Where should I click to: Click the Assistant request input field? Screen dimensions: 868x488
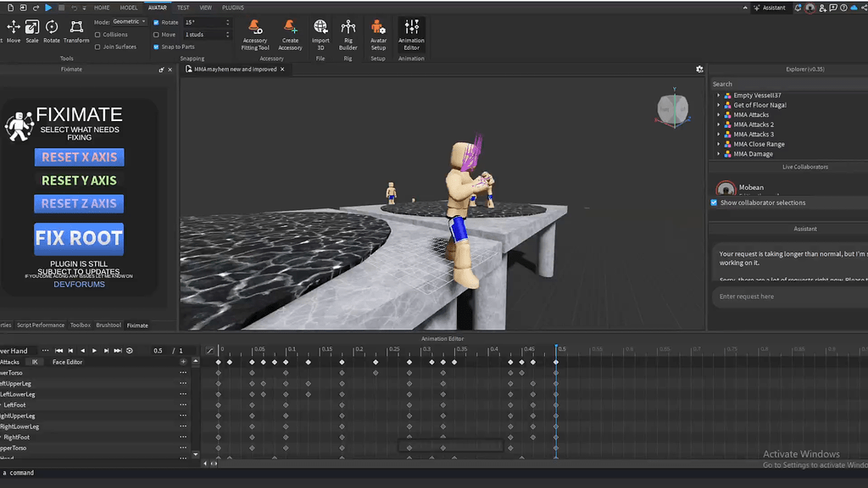(790, 297)
